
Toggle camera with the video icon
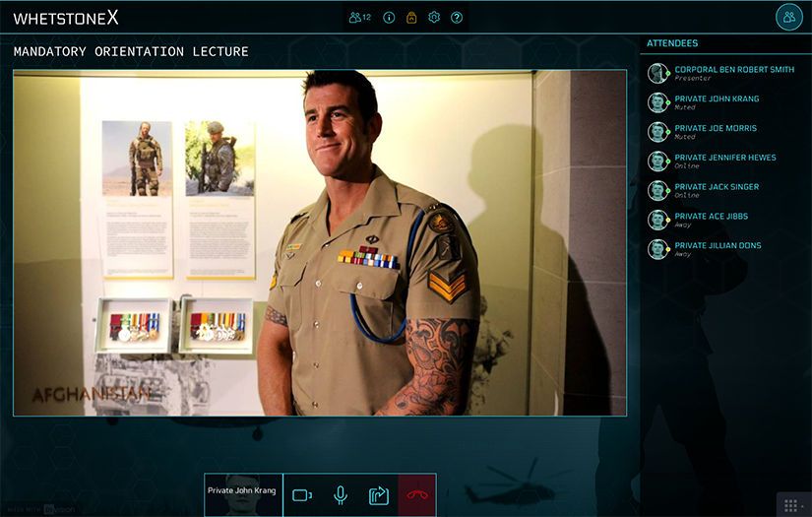click(x=302, y=495)
